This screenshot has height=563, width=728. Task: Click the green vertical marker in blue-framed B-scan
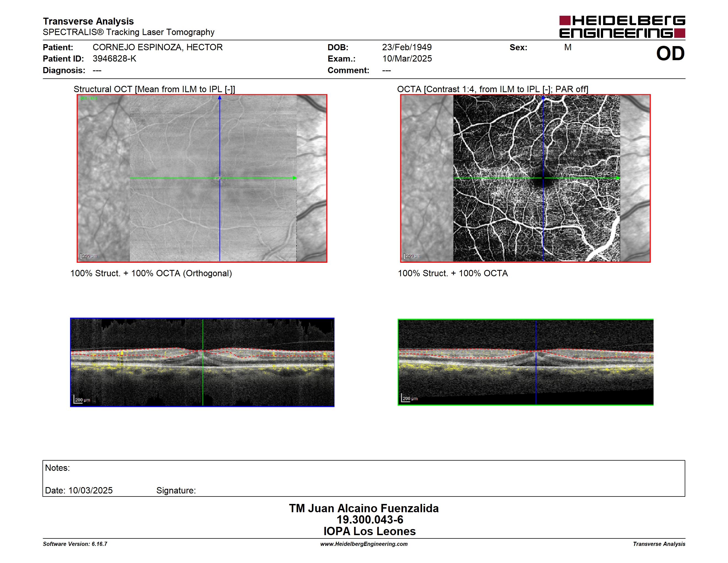point(203,362)
